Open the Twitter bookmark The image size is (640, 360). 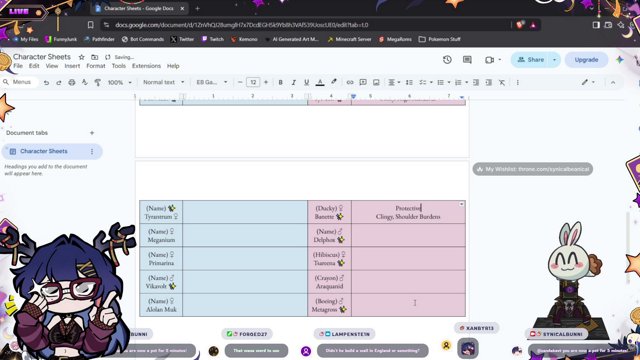tap(182, 39)
